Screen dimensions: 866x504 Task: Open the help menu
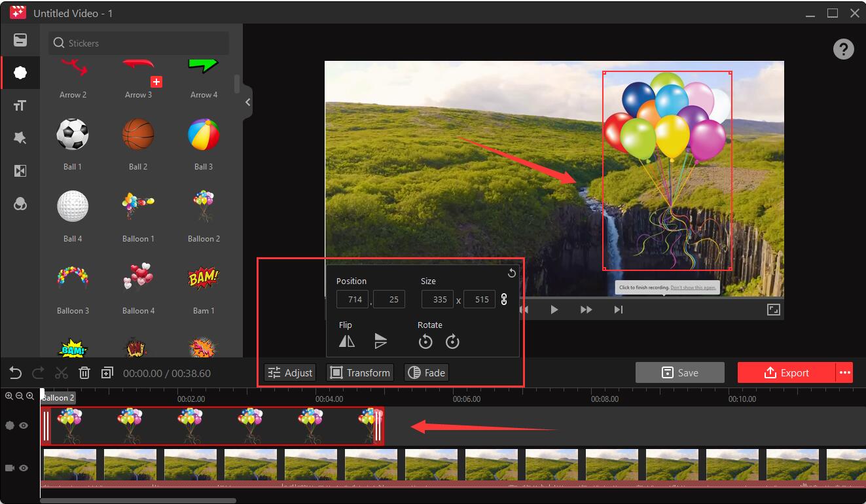coord(843,49)
